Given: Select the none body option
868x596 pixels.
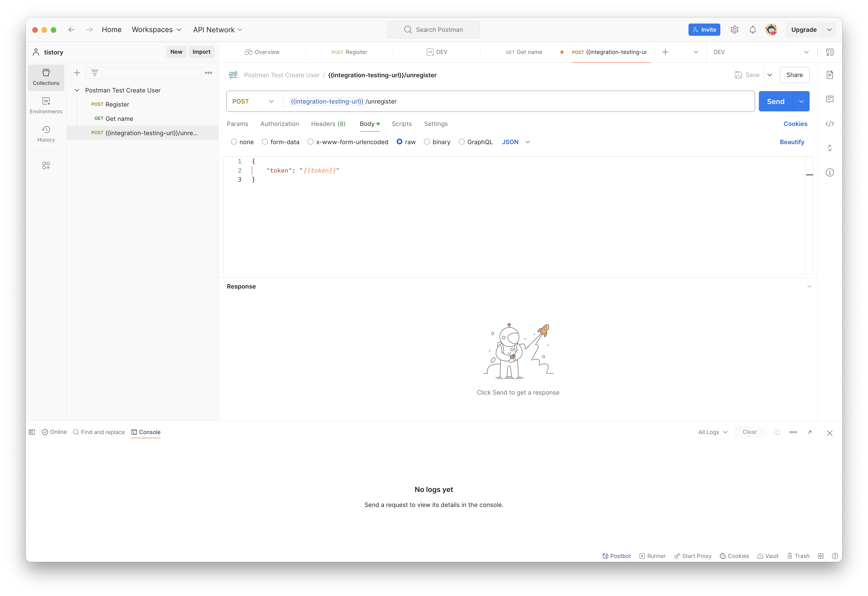Looking at the screenshot, I should [x=234, y=142].
